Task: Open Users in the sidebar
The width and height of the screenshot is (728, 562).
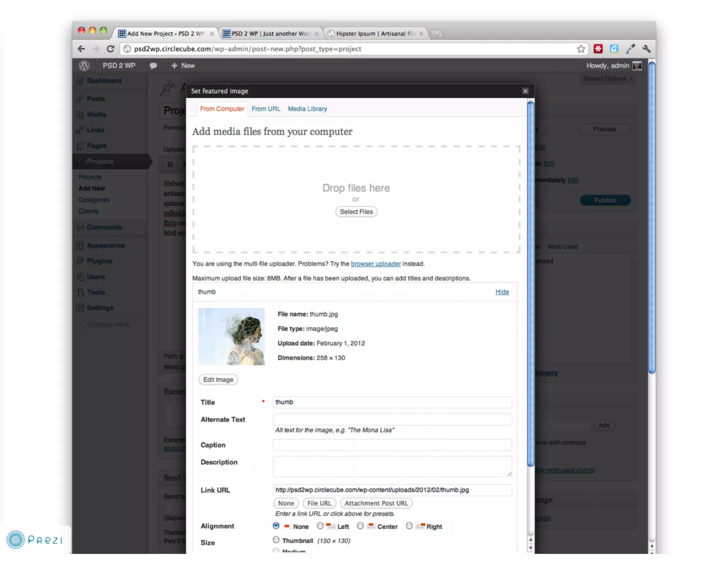Action: 96,277
